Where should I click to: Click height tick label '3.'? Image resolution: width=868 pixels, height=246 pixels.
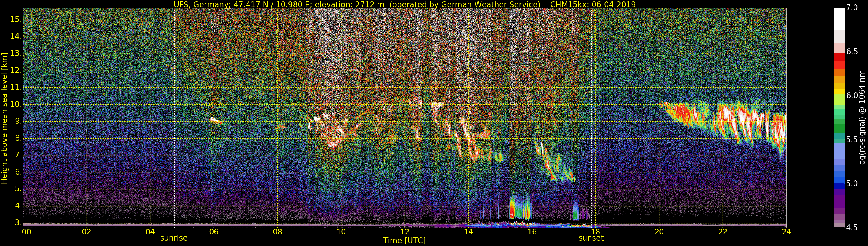(18, 223)
